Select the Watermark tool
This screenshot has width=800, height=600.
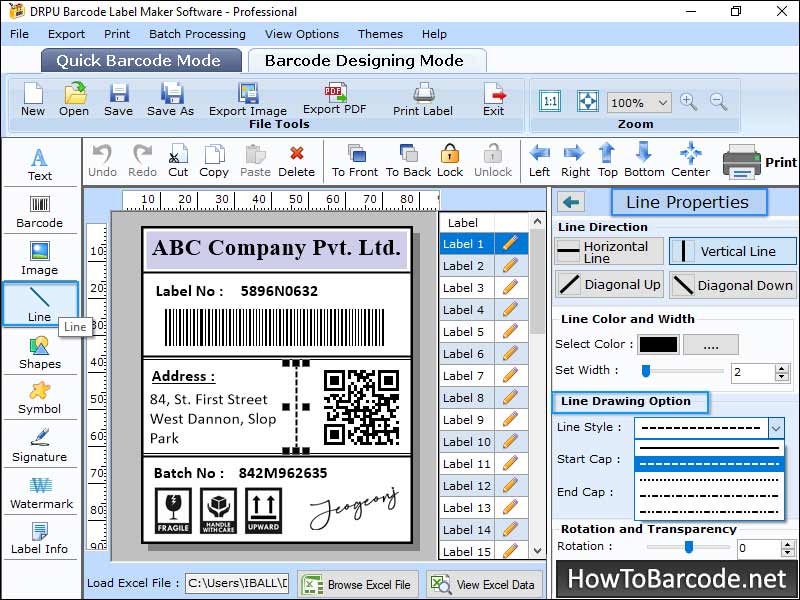[40, 496]
